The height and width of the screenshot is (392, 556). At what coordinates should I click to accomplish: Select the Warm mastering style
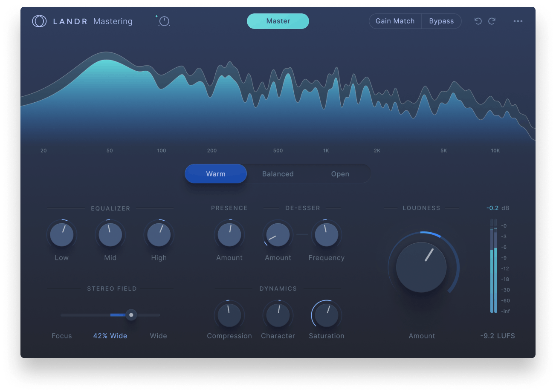[215, 173]
